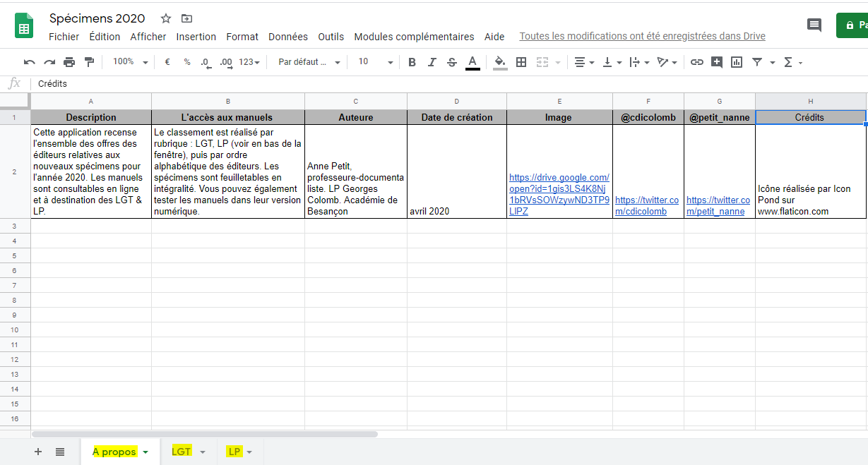Image resolution: width=868 pixels, height=465 pixels.
Task: Click the print icon
Action: (69, 62)
